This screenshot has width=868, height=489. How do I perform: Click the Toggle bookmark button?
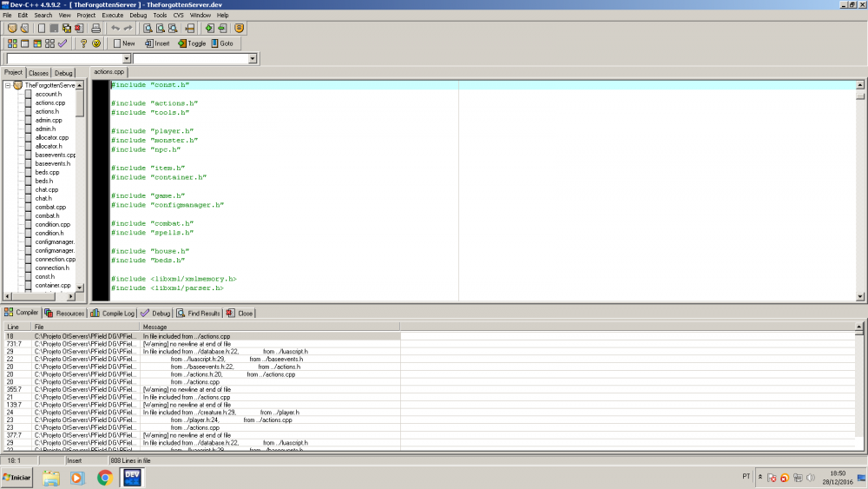pos(192,43)
